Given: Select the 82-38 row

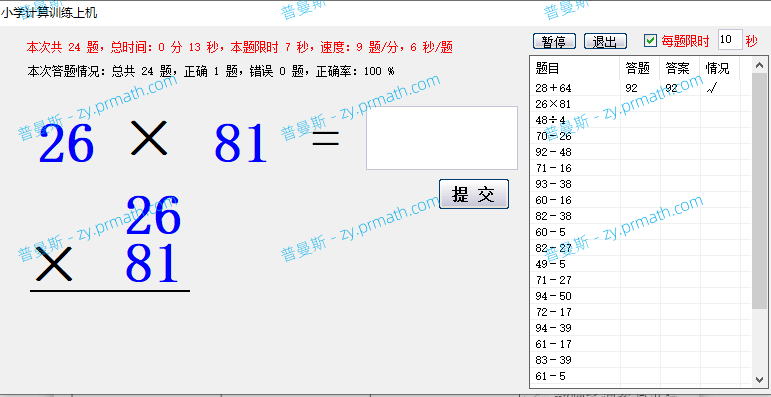Looking at the screenshot, I should [641, 216].
